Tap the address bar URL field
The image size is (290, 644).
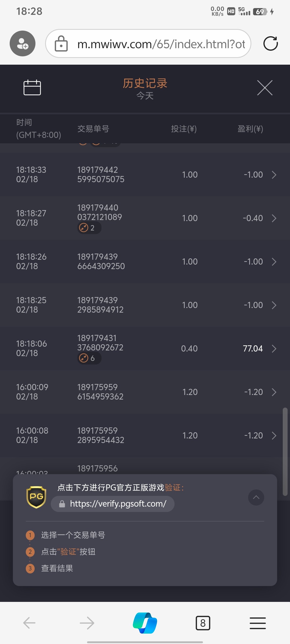point(161,44)
